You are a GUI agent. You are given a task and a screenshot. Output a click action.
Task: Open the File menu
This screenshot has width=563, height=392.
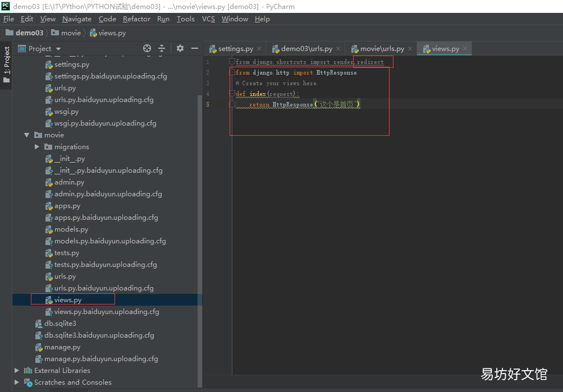[8, 19]
